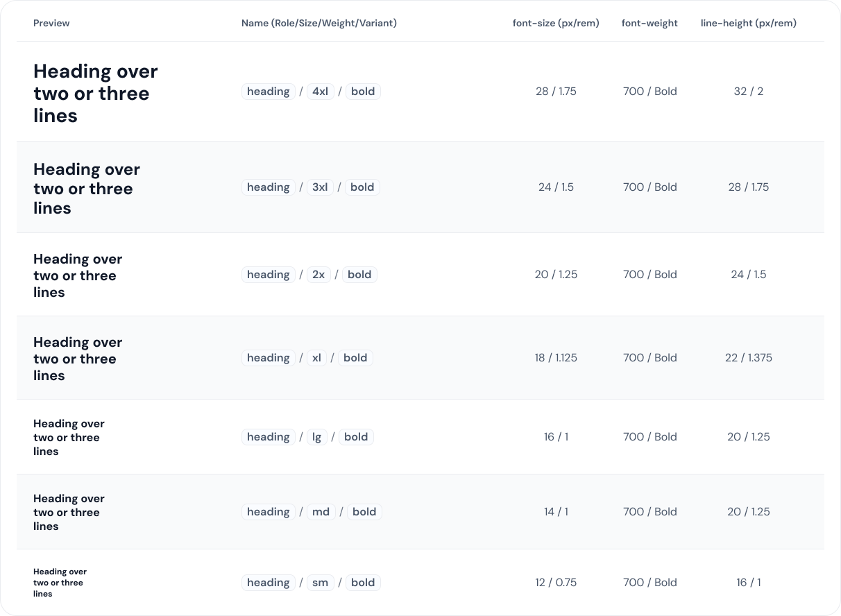The width and height of the screenshot is (841, 616).
Task: Click the 'bold' chip in the lg row
Action: [x=356, y=436]
